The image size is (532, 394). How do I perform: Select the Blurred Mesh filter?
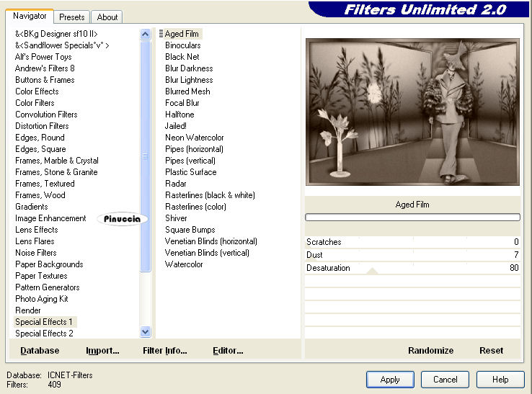tap(187, 91)
